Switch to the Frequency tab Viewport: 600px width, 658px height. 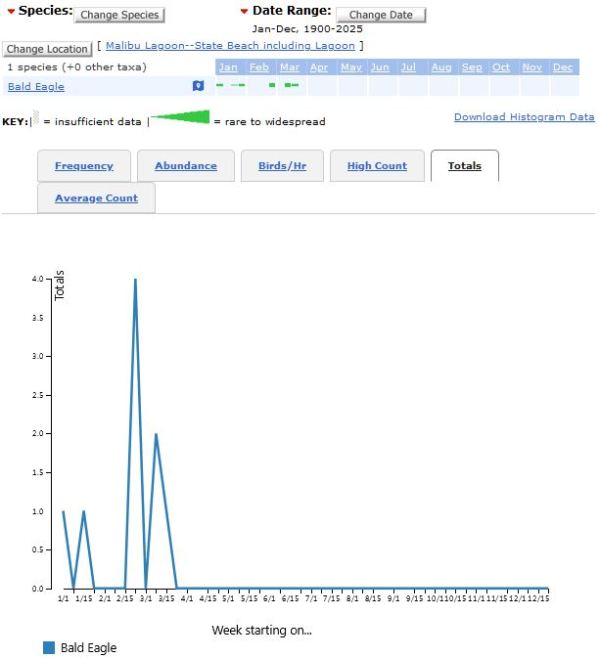click(x=84, y=166)
